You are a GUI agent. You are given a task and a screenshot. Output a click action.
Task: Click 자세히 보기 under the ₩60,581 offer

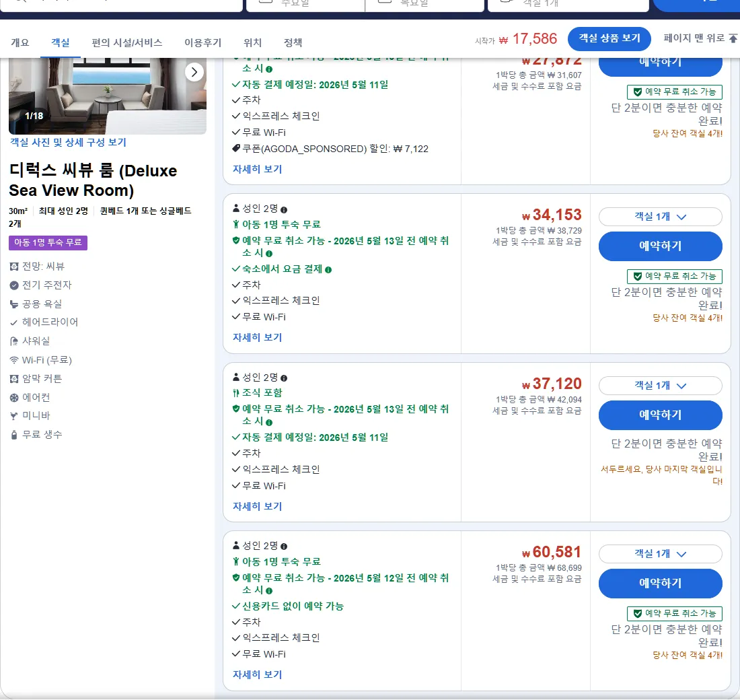(x=257, y=674)
